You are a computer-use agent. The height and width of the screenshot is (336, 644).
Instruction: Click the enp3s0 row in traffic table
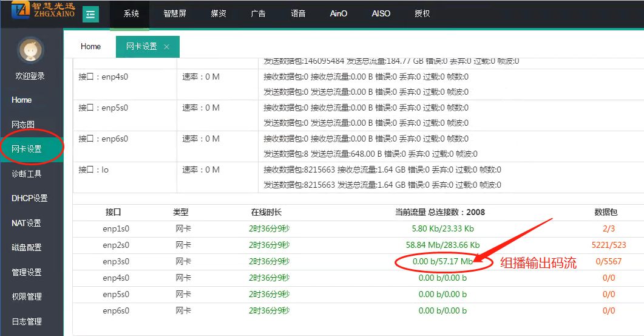click(x=116, y=261)
